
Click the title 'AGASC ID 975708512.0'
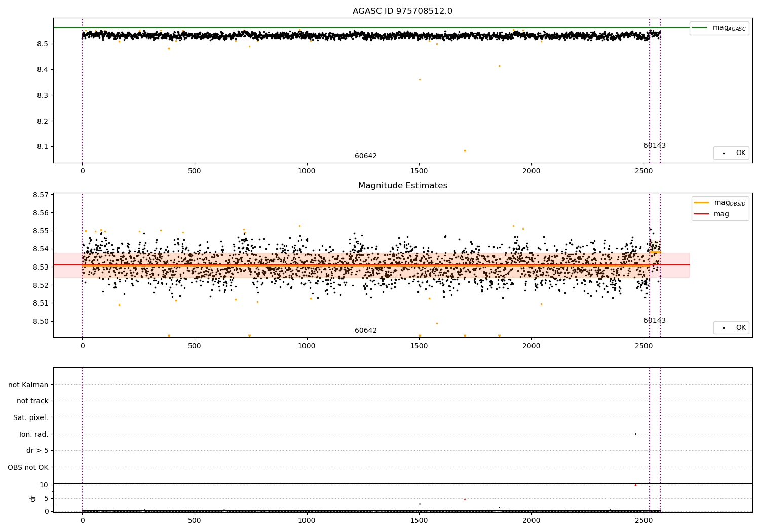(402, 11)
